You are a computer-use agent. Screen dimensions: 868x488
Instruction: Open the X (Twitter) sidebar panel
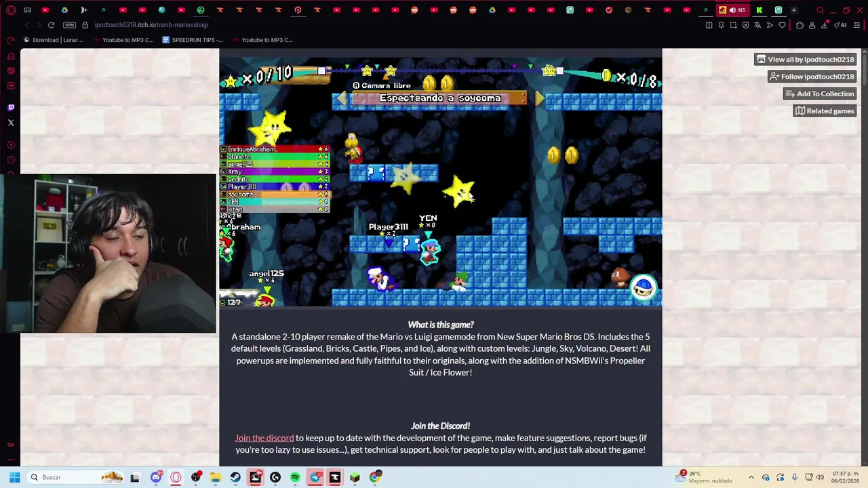(x=11, y=123)
